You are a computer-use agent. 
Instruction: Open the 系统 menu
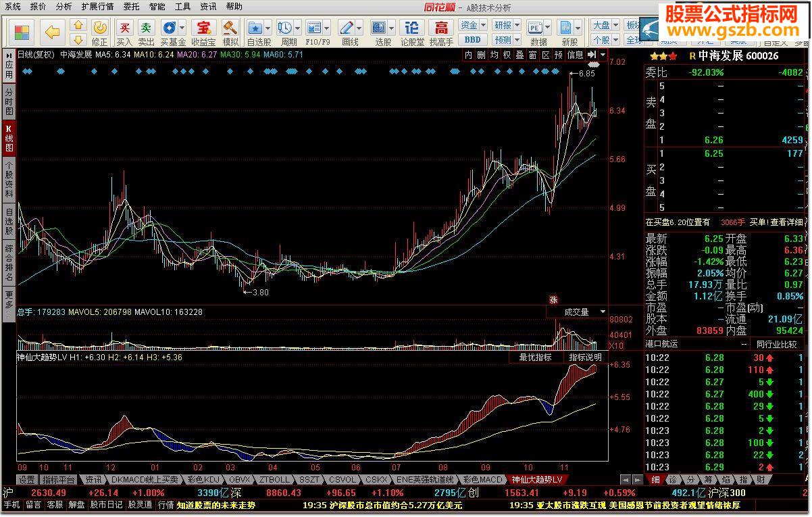(x=14, y=7)
